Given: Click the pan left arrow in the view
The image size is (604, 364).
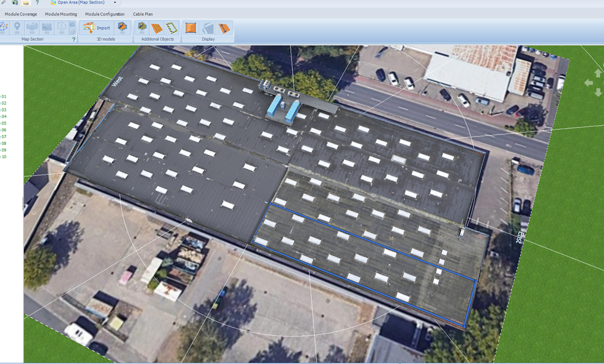Looking at the screenshot, I should pos(589,83).
